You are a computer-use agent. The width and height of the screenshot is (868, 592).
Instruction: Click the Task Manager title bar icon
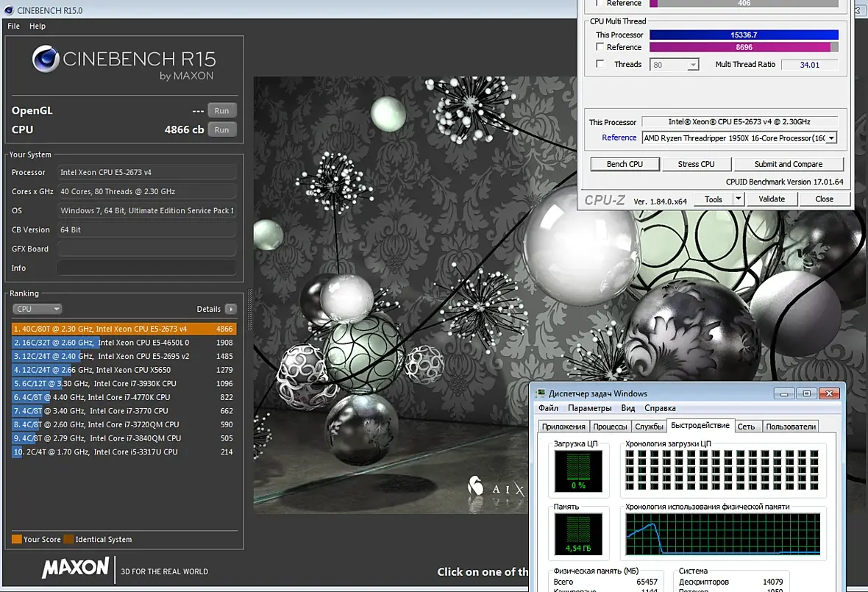541,393
